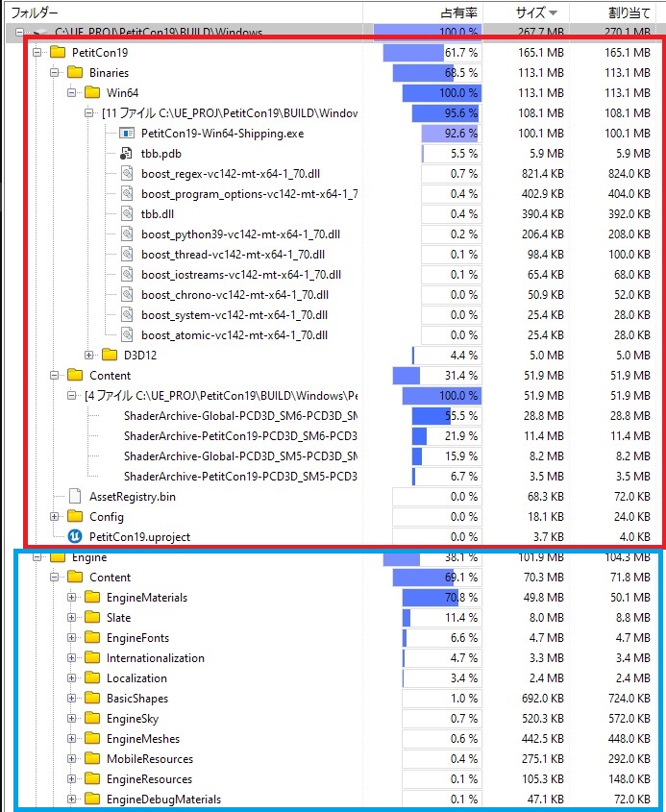Click the tbb.dll file icon
The height and width of the screenshot is (812, 666).
[127, 214]
